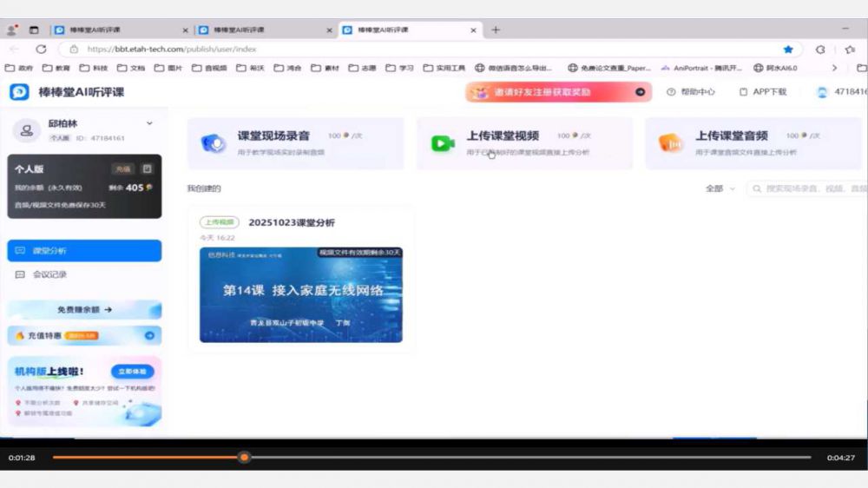868x488 pixels.
Task: Expand the bookmarks bar overflow chevron
Action: coord(835,68)
